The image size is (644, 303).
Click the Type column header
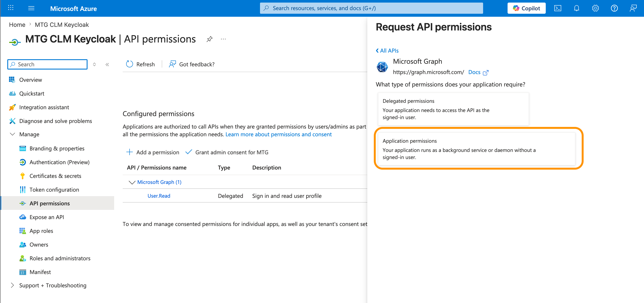click(224, 168)
